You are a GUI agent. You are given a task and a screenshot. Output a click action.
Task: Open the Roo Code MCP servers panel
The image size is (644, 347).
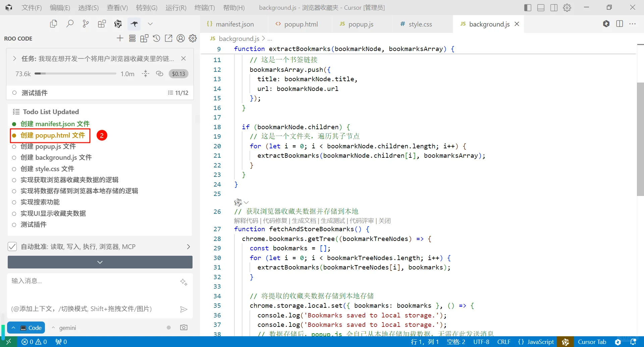[132, 38]
